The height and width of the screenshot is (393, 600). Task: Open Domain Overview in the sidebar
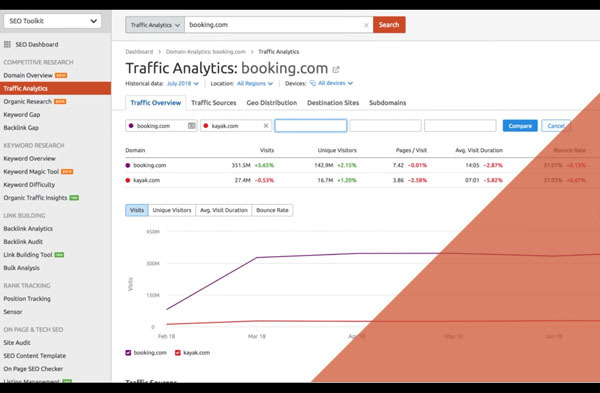coord(28,75)
